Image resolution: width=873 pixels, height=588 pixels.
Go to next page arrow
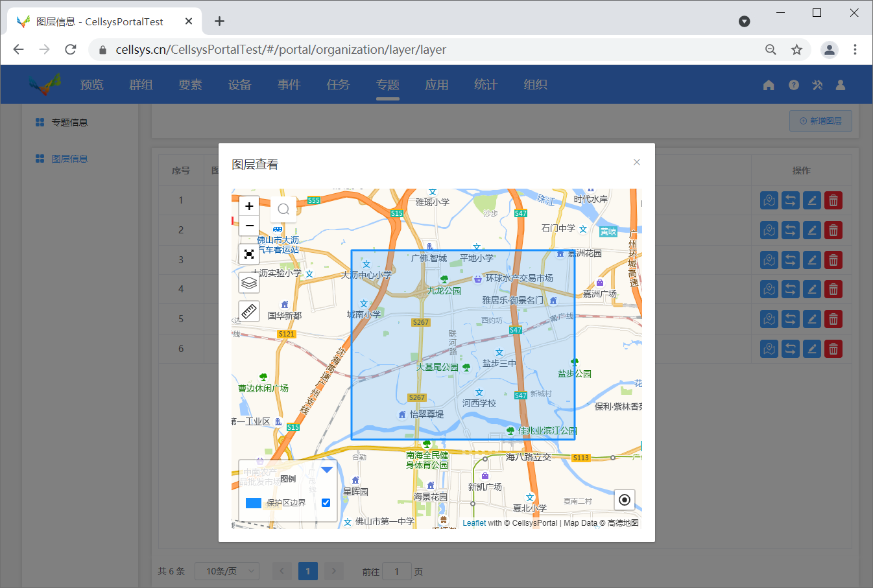334,571
